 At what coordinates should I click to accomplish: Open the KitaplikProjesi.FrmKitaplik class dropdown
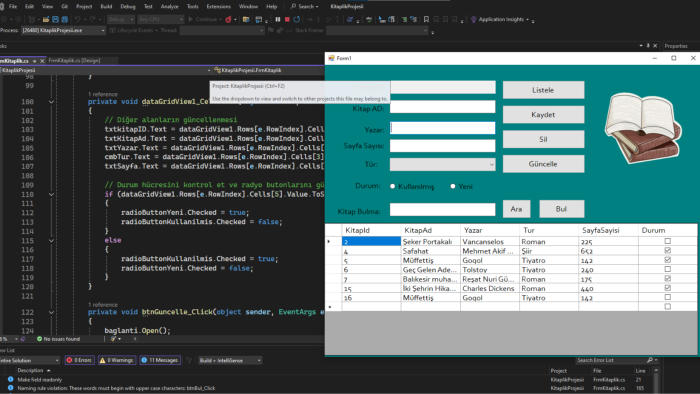269,70
